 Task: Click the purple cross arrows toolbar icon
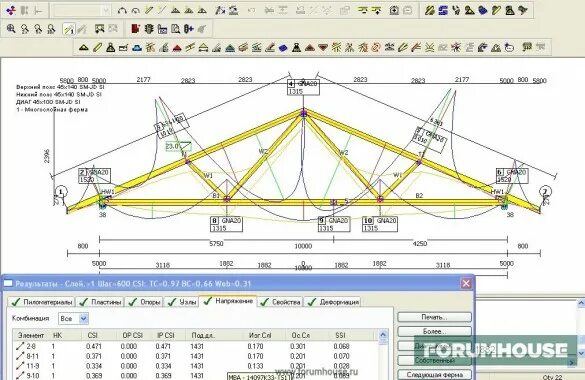[x=11, y=10]
